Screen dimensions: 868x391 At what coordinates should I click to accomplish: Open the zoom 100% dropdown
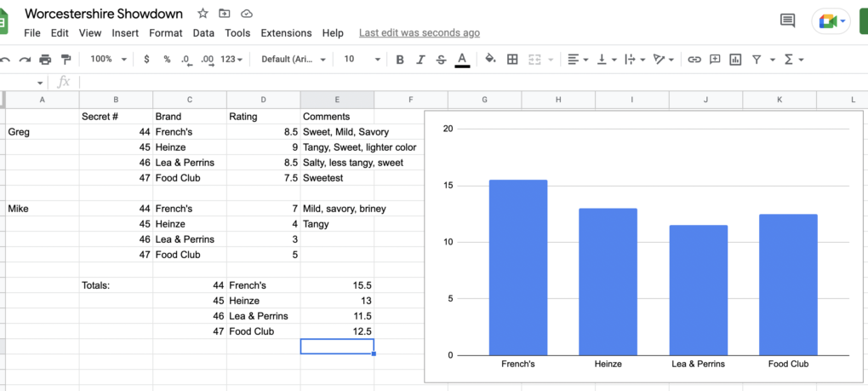[x=109, y=59]
